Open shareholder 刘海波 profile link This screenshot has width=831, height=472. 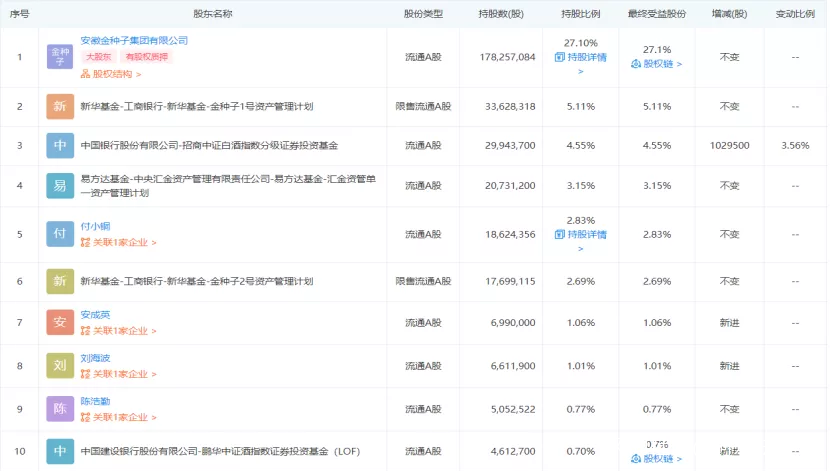97,357
